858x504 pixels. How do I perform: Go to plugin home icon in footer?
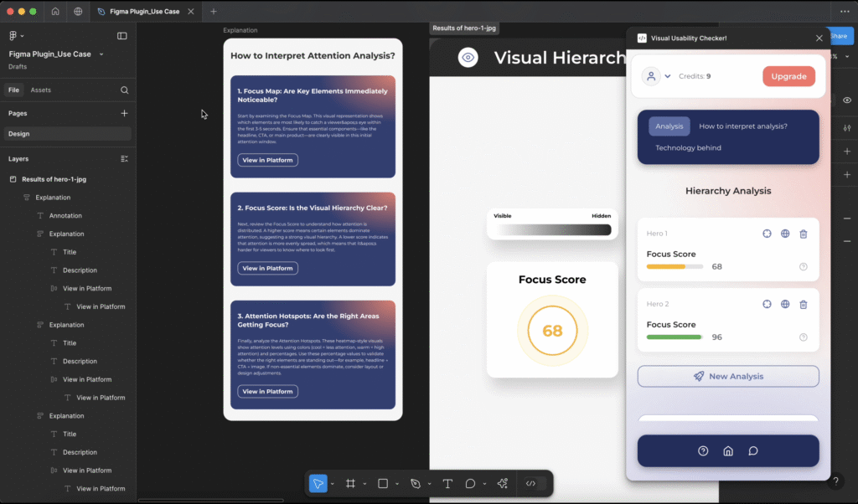coord(728,451)
